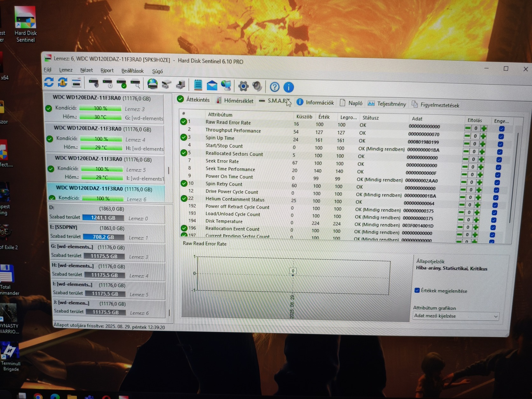Click the globe over disk toolbar icon
Image resolution: width=532 pixels, height=399 pixels.
tap(152, 84)
